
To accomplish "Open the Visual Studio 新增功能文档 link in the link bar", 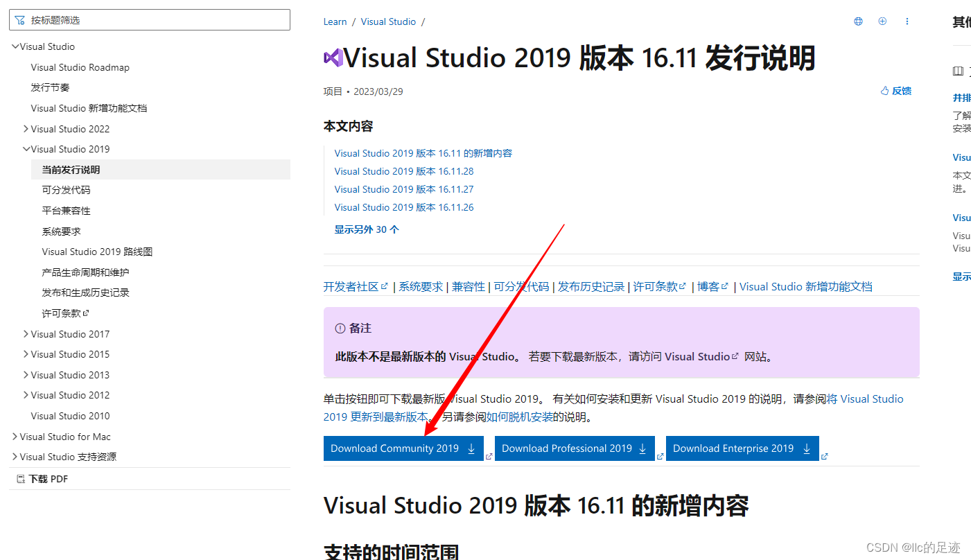I will point(805,286).
